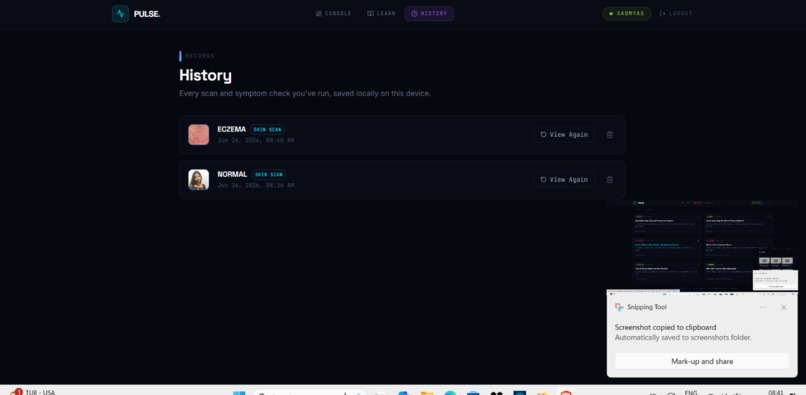The height and width of the screenshot is (395, 806).
Task: Click Mark-up and share
Action: click(702, 361)
